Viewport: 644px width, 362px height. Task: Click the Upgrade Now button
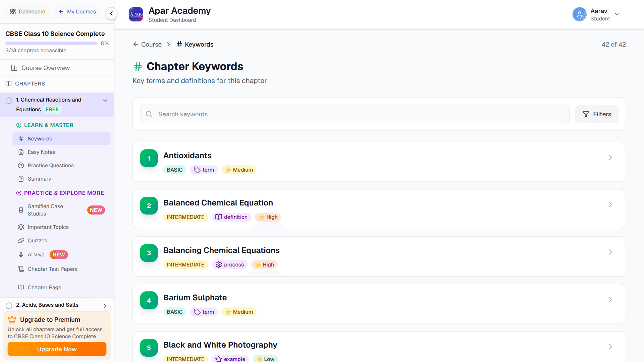click(57, 349)
